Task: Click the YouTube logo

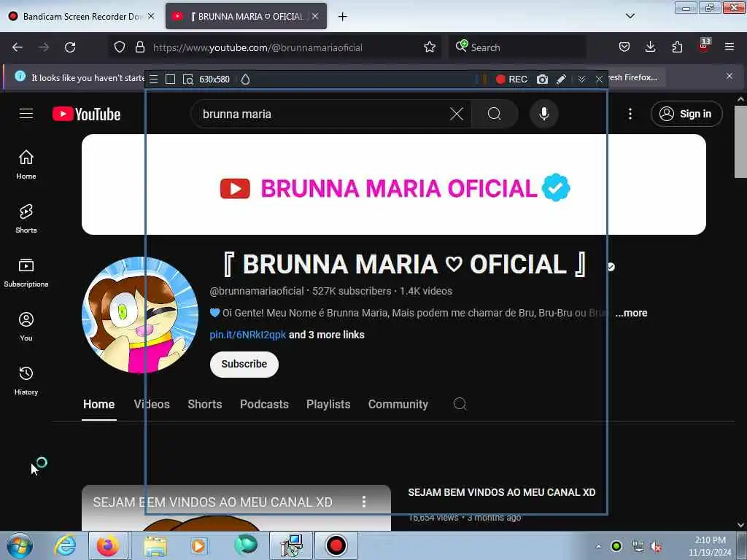Action: coord(86,114)
